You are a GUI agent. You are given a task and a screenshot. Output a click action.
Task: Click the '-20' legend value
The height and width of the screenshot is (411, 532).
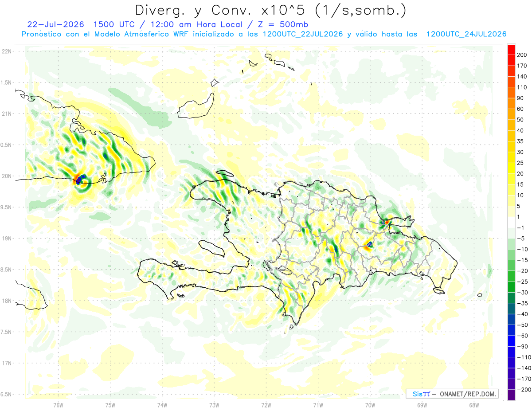pyautogui.click(x=523, y=271)
